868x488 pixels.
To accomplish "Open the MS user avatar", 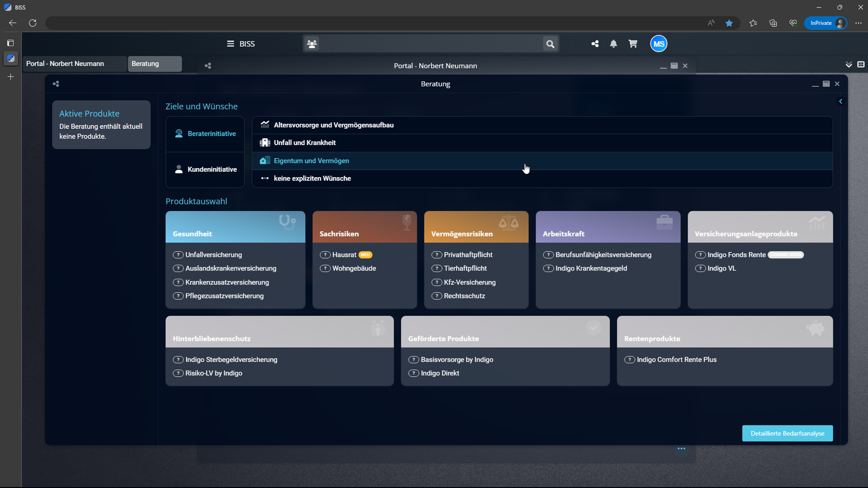I will tap(659, 44).
